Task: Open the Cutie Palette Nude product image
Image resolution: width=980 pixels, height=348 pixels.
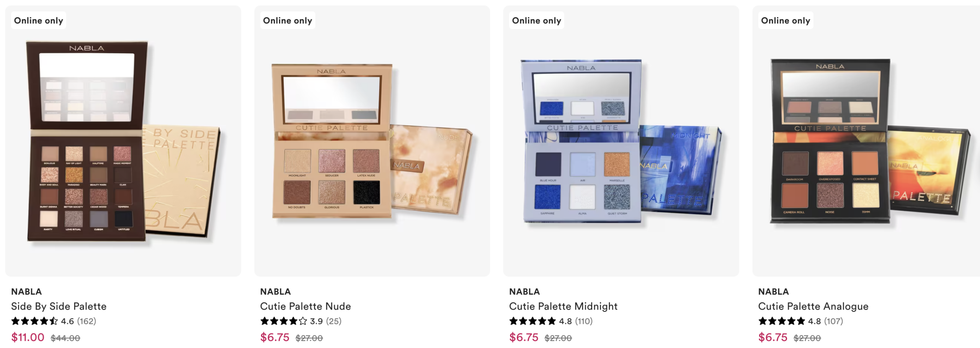Action: coord(372,141)
